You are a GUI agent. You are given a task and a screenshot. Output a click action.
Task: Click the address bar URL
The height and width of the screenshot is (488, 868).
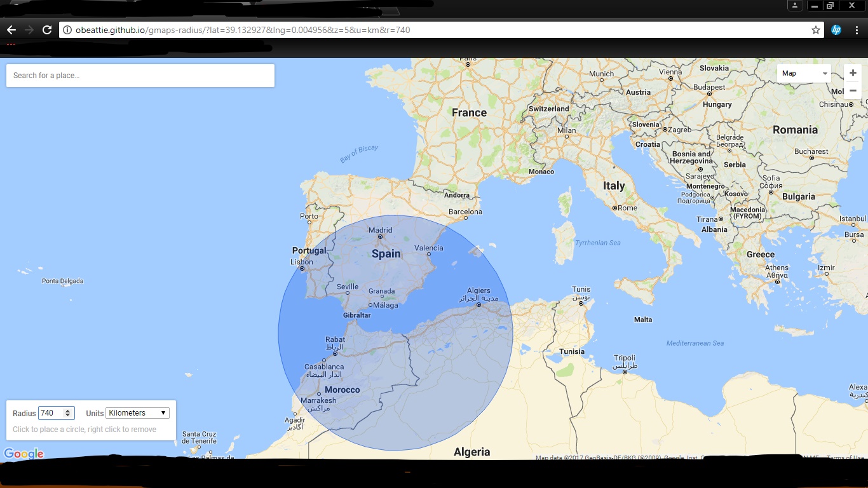pos(242,30)
